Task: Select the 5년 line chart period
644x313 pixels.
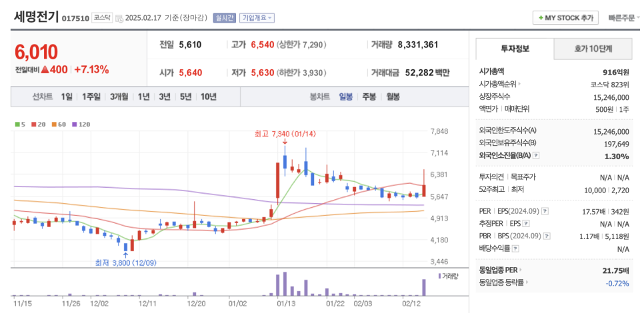Action: tap(185, 97)
